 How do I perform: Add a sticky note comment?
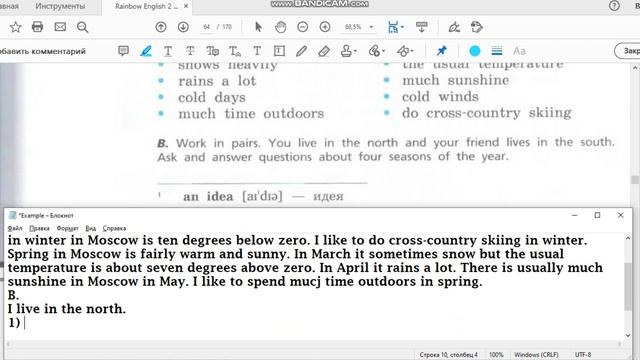point(123,51)
